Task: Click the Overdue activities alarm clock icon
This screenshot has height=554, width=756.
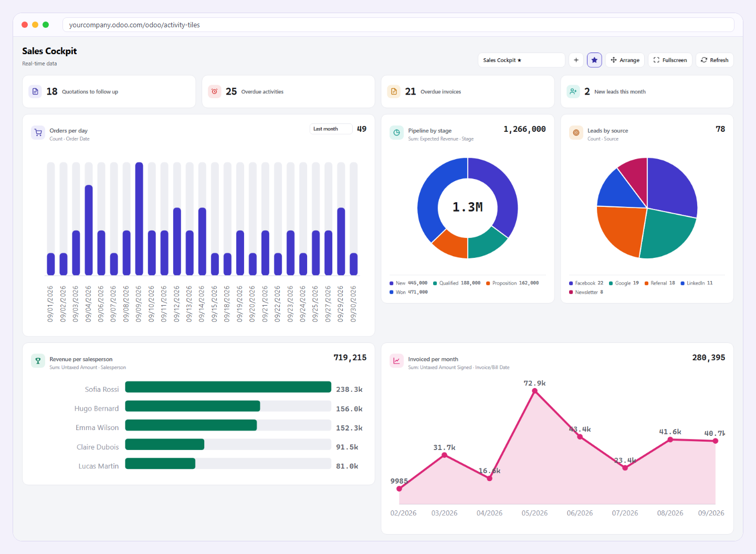Action: pos(215,91)
